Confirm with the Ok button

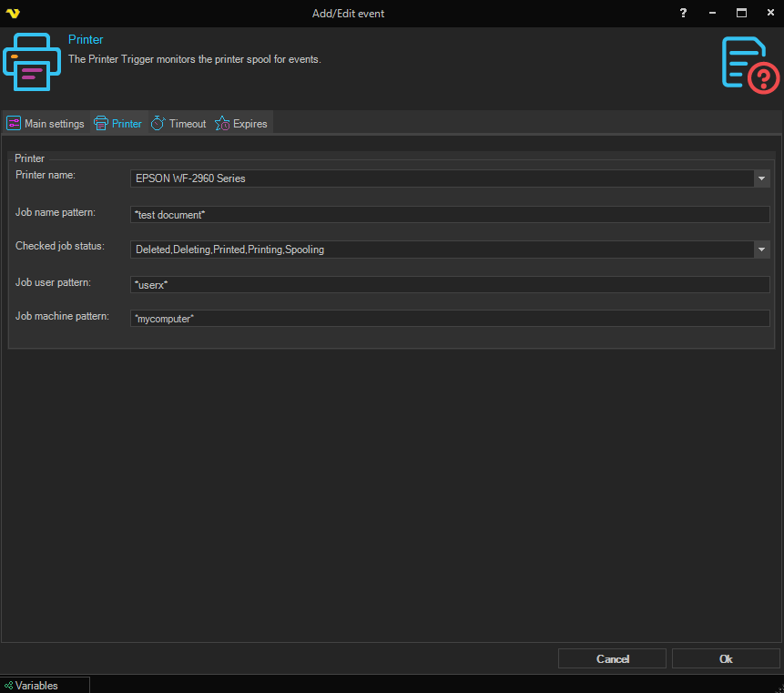[726, 658]
